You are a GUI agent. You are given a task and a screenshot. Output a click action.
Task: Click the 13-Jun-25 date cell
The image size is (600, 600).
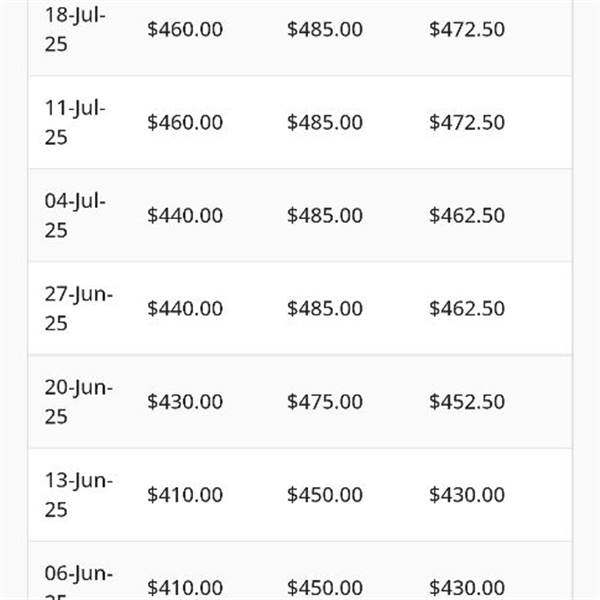pyautogui.click(x=78, y=495)
